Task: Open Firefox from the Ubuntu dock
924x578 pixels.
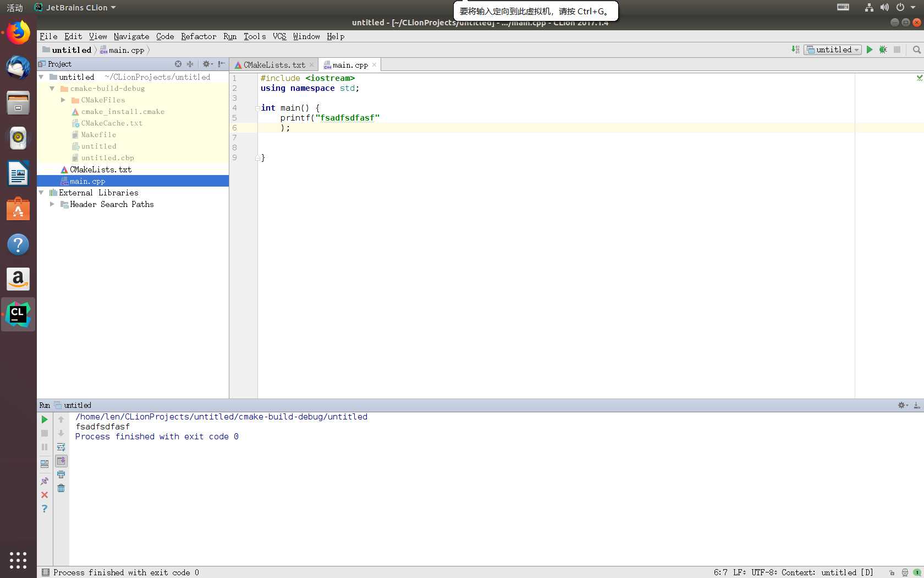Action: tap(18, 33)
